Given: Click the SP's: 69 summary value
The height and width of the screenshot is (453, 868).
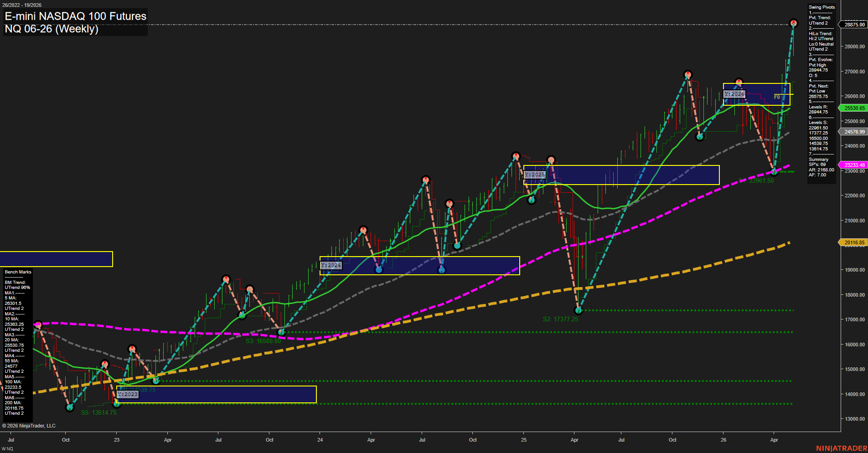Looking at the screenshot, I should click(x=817, y=165).
